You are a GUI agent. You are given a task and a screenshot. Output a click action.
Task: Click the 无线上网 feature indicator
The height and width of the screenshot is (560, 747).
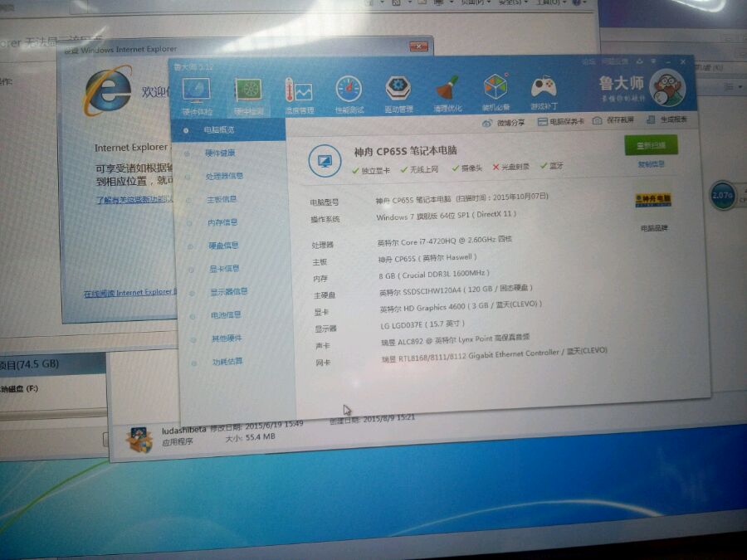420,169
